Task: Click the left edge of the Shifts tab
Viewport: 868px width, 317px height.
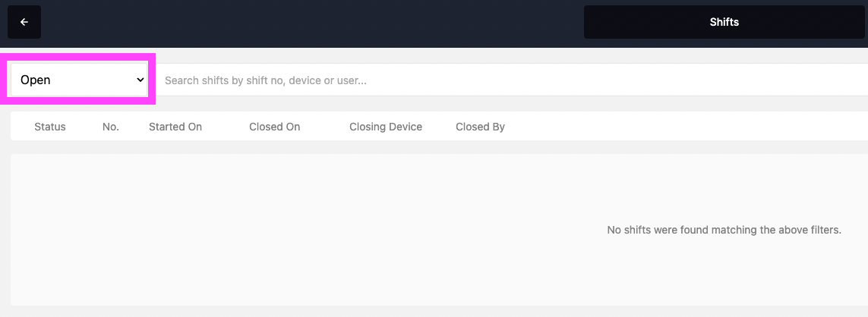Action: point(592,22)
